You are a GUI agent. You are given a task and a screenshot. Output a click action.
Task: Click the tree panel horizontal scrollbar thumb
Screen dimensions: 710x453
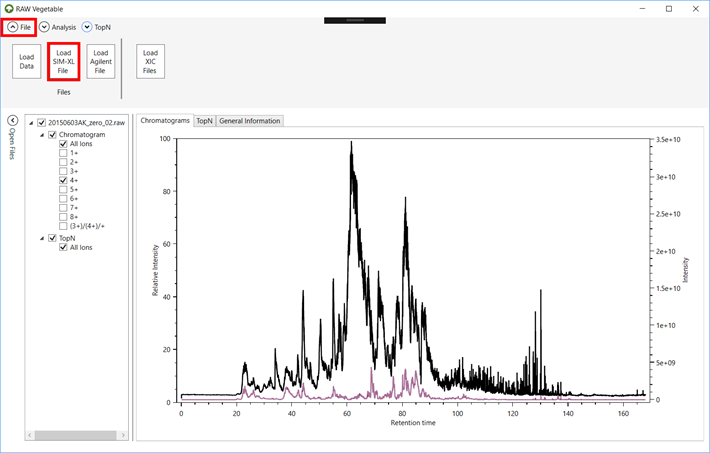point(75,435)
